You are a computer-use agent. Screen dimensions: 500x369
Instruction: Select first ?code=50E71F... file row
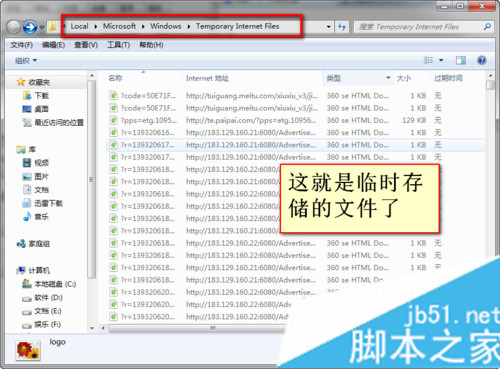pyautogui.click(x=295, y=96)
